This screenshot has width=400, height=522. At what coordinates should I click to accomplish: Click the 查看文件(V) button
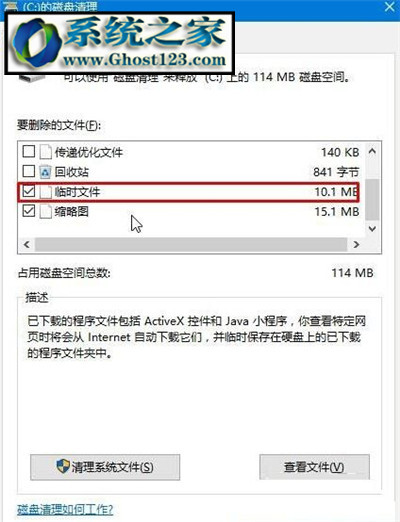(314, 467)
